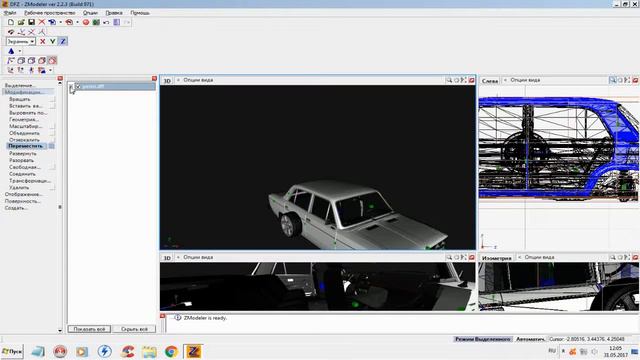This screenshot has width=640, height=360.
Task: Create a new file with the blank page icon
Action: point(11,22)
